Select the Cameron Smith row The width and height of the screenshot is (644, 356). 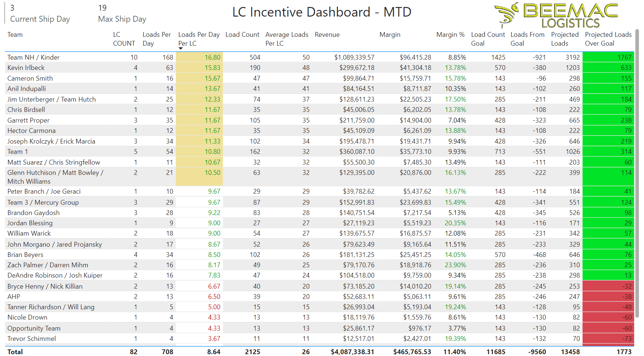click(319, 78)
